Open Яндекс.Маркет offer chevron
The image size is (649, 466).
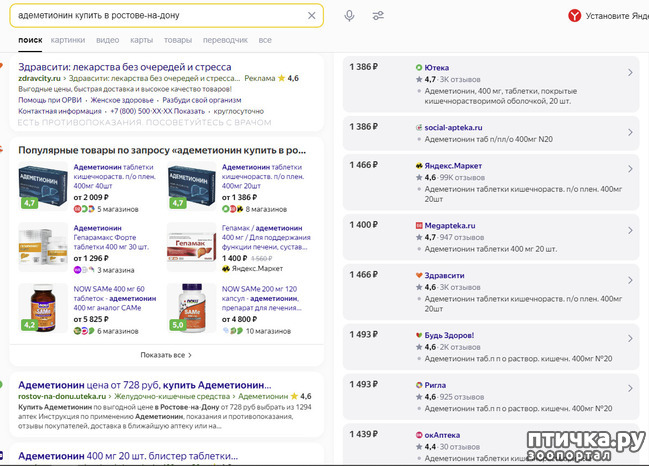tap(630, 169)
